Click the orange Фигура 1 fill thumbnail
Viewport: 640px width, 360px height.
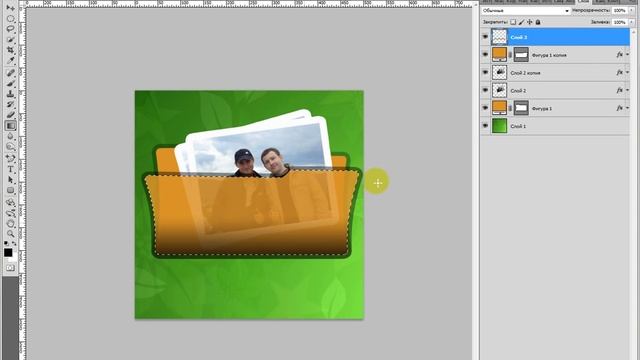click(x=499, y=108)
